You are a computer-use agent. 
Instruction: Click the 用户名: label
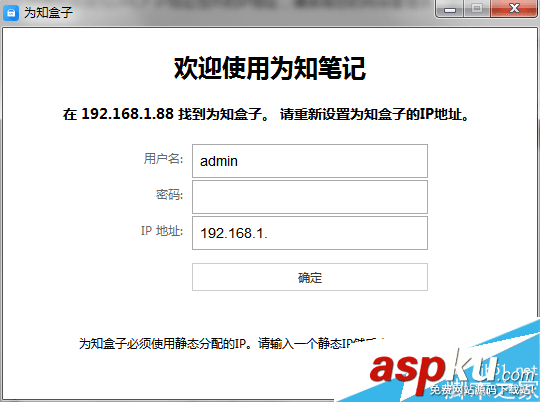(x=163, y=159)
